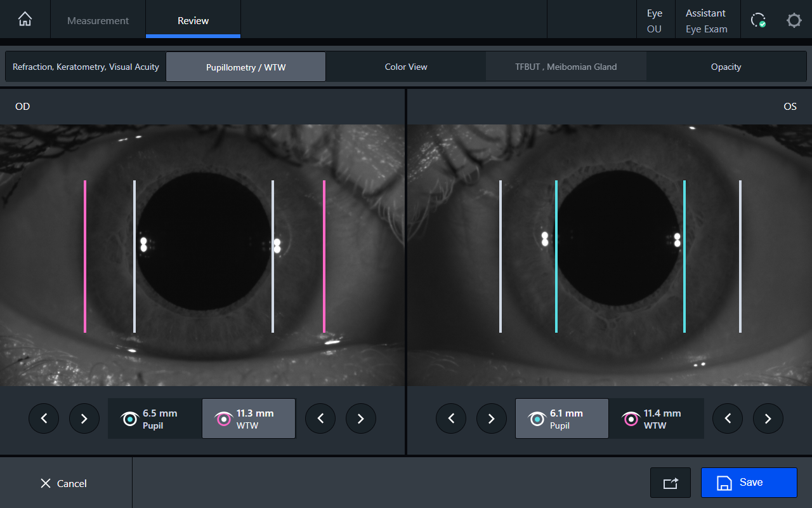Image resolution: width=812 pixels, height=508 pixels.
Task: Click the export share icon button
Action: tap(670, 483)
